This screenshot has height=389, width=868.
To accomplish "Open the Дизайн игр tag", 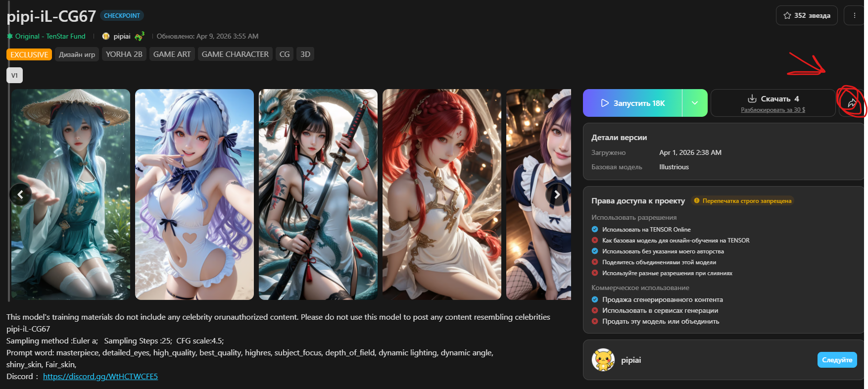I will 77,54.
